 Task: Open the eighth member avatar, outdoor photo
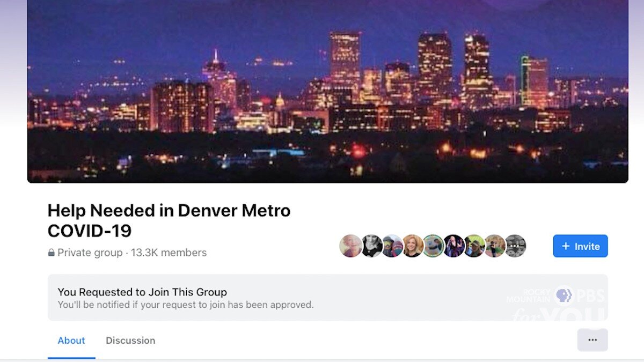(x=495, y=246)
